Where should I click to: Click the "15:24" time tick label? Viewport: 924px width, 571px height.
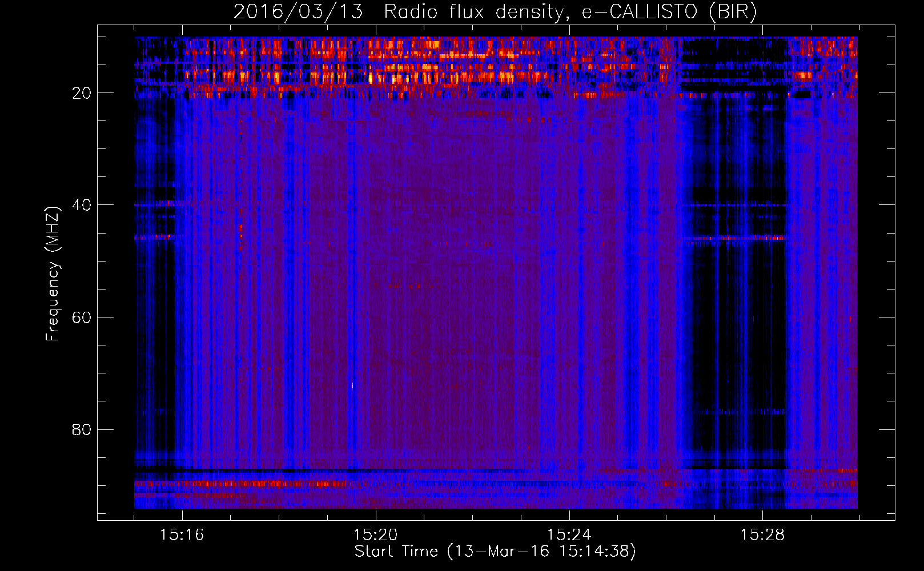point(569,535)
